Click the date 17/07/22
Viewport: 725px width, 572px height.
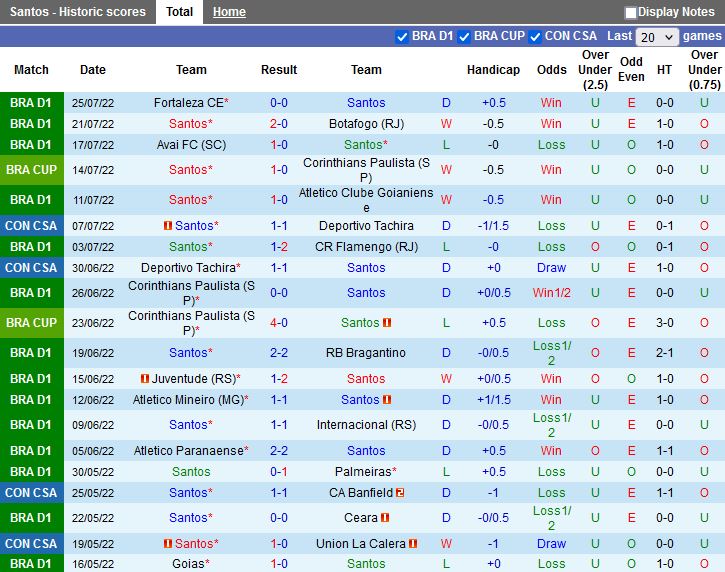[93, 145]
